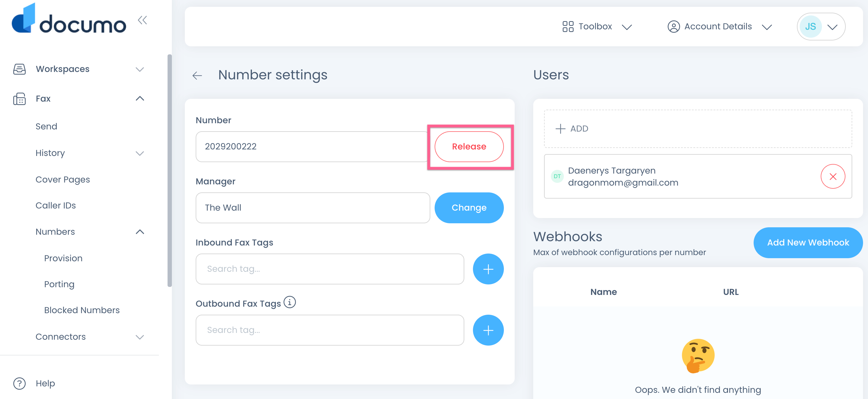Screen dimensions: 868x399
Task: Click the Webhooks heading
Action: 568,236
